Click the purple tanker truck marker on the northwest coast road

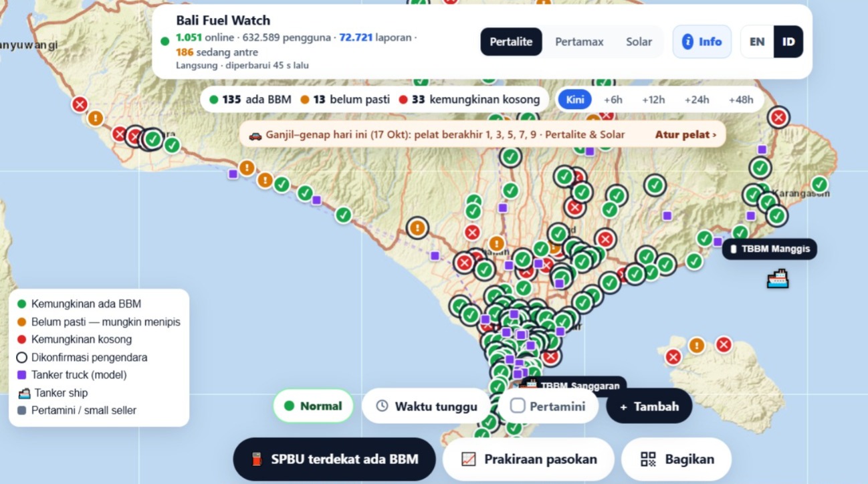pyautogui.click(x=233, y=174)
